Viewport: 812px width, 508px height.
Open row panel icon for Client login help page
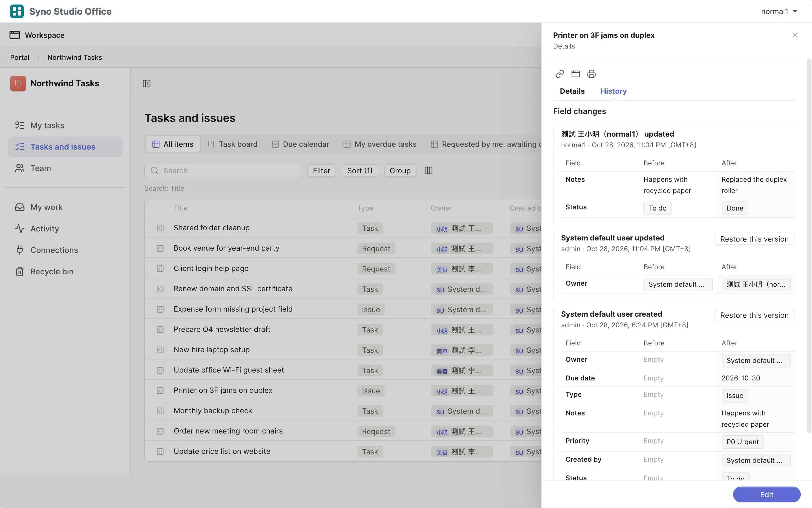[x=160, y=269]
